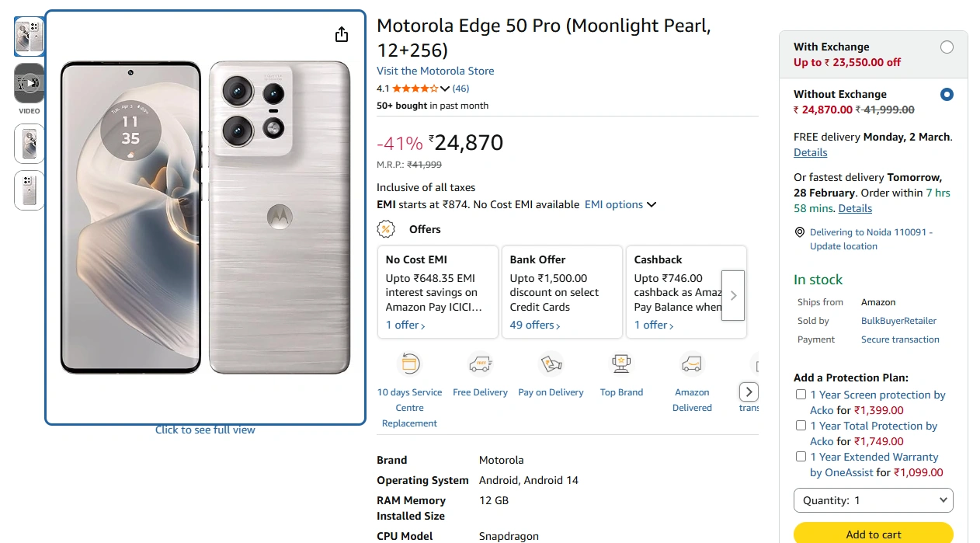Click the Amazon Delivered box icon
Image resolution: width=980 pixels, height=543 pixels.
(691, 363)
